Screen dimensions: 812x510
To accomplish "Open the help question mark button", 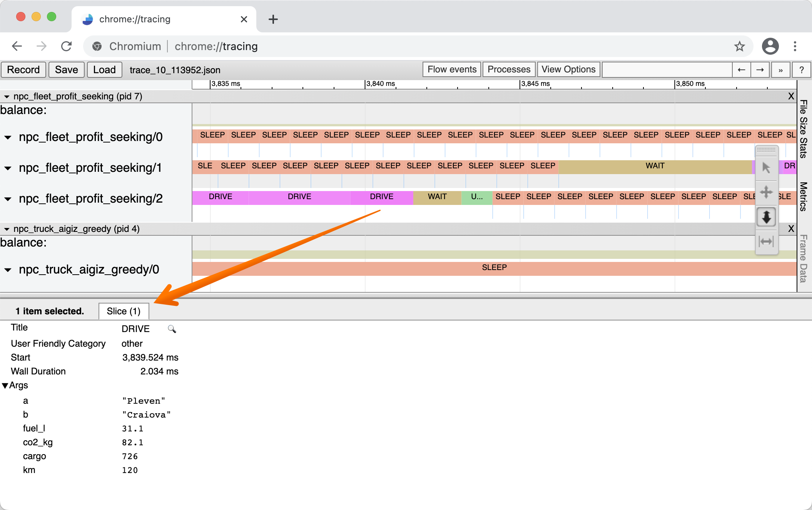I will (801, 70).
